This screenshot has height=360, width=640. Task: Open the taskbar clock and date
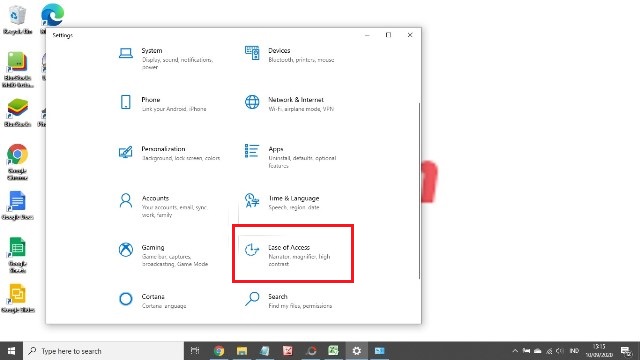tap(599, 351)
